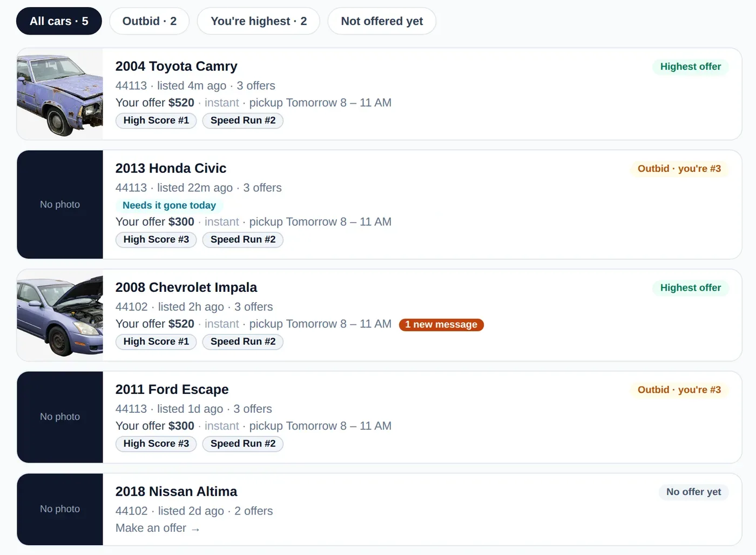Click Highest offer badge on Toyota Camry
This screenshot has width=756, height=555.
coord(691,66)
